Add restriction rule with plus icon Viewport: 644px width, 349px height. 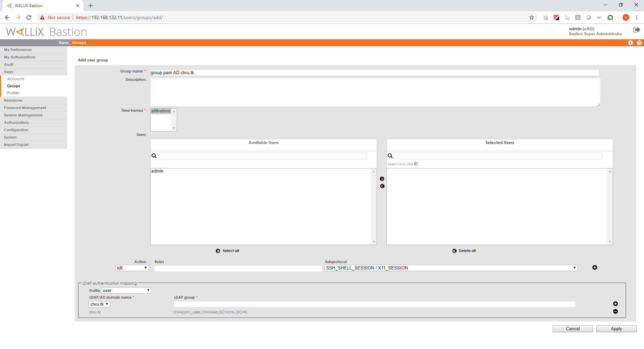[x=594, y=267]
